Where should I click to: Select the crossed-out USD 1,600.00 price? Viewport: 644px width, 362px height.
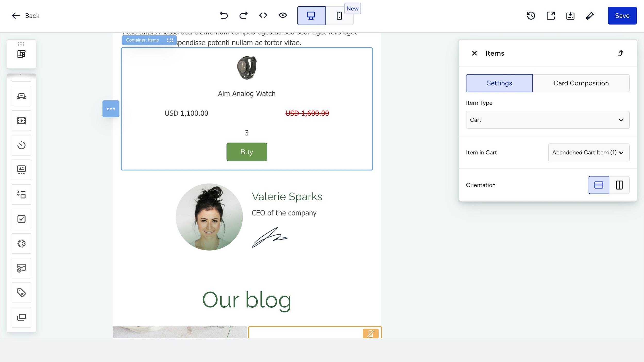307,113
